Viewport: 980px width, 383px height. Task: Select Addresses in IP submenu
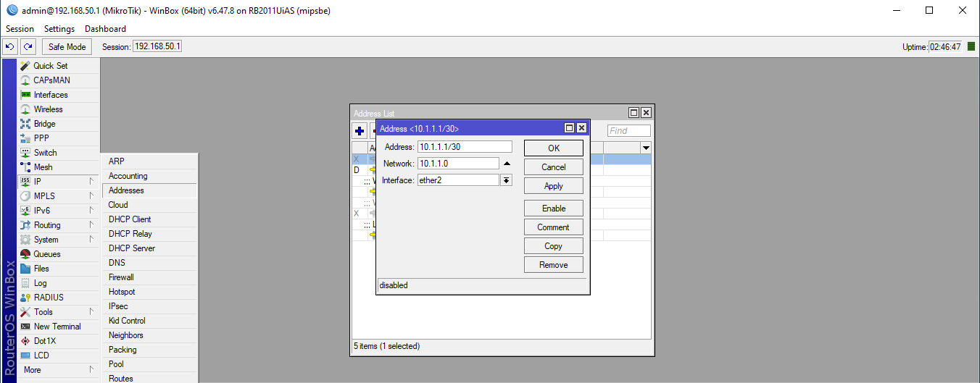coord(149,190)
